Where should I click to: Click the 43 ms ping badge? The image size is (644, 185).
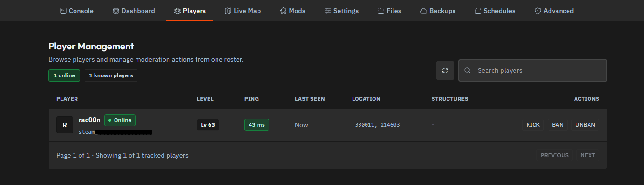click(x=257, y=125)
